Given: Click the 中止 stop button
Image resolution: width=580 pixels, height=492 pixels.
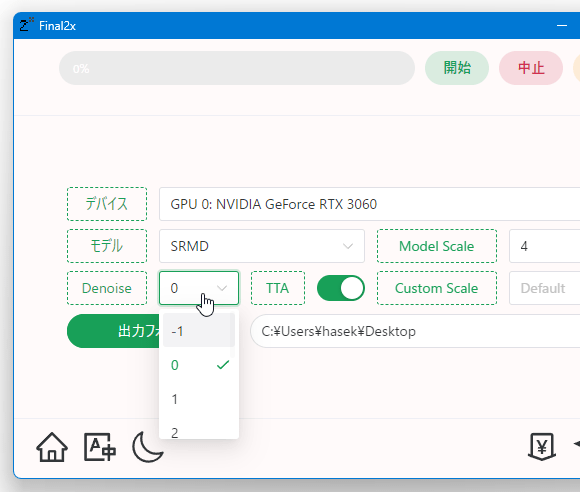Looking at the screenshot, I should 531,68.
